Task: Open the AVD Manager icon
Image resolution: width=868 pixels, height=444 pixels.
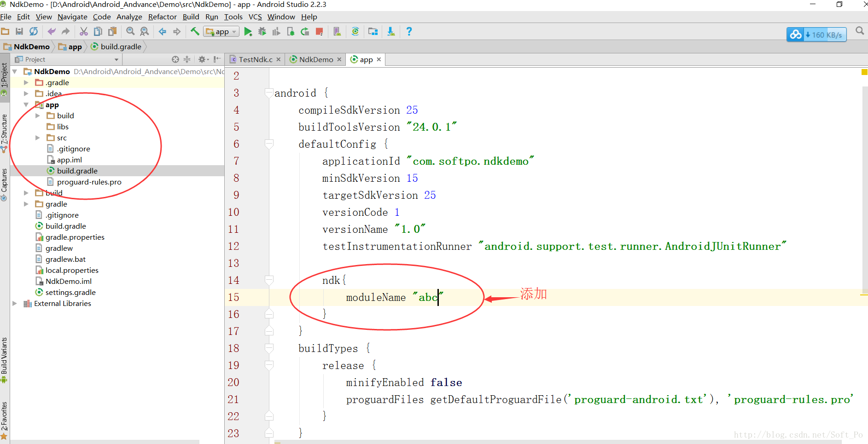Action: (x=337, y=32)
